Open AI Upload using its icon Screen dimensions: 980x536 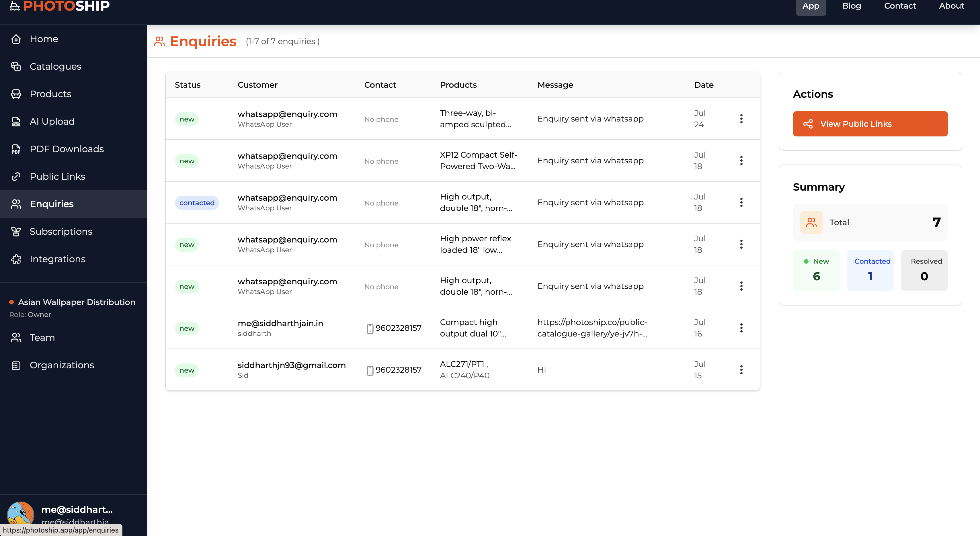[16, 121]
